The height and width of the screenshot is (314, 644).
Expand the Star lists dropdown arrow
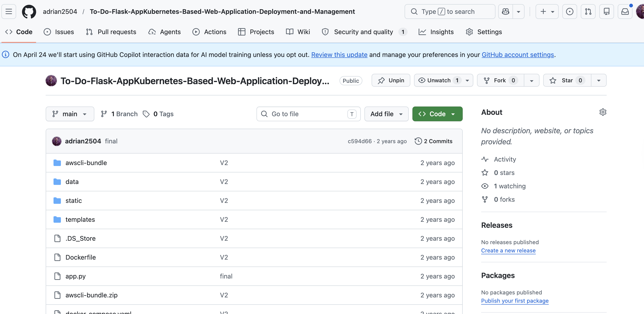click(599, 80)
